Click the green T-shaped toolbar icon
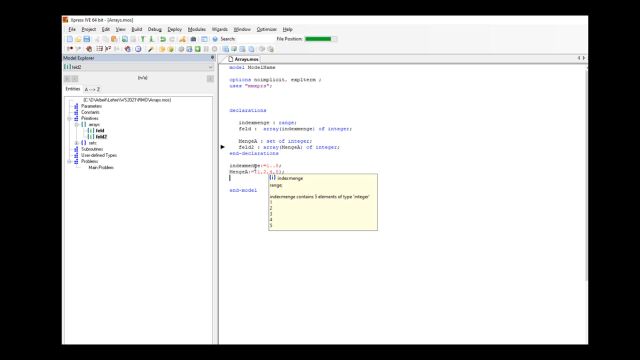 [142, 39]
